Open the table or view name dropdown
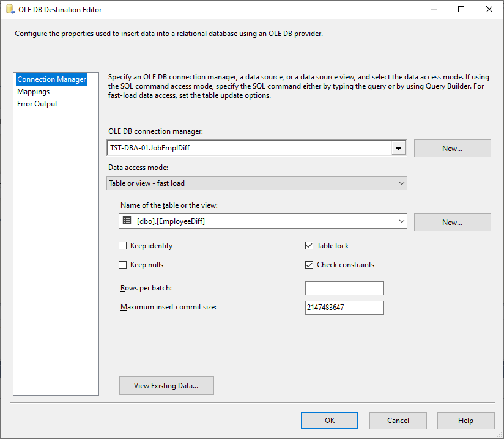This screenshot has width=504, height=439. [401, 221]
